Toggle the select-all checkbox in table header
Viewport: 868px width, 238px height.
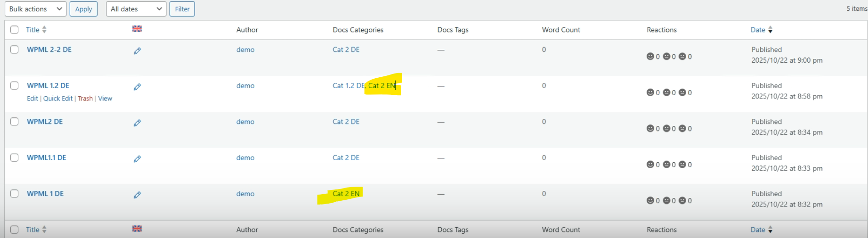(15, 30)
